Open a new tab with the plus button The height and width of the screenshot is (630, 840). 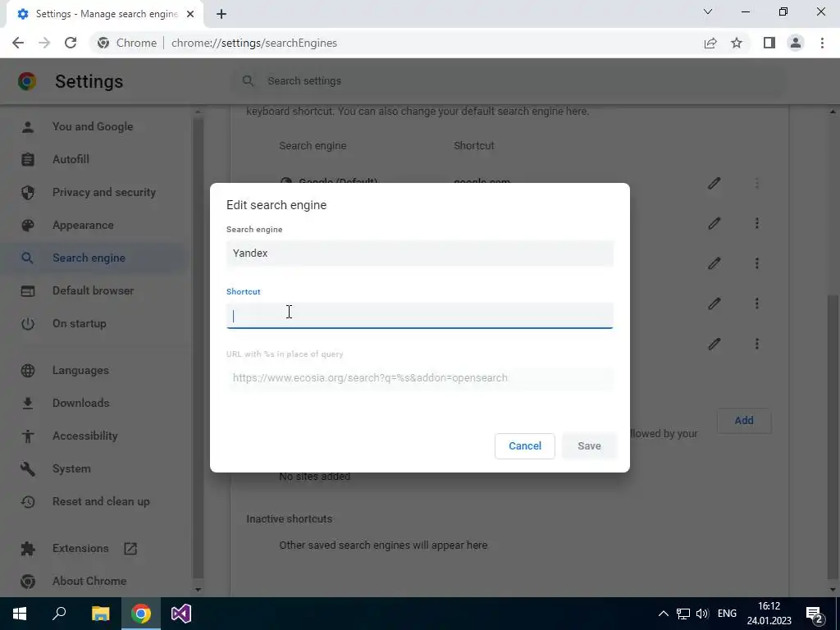click(221, 14)
